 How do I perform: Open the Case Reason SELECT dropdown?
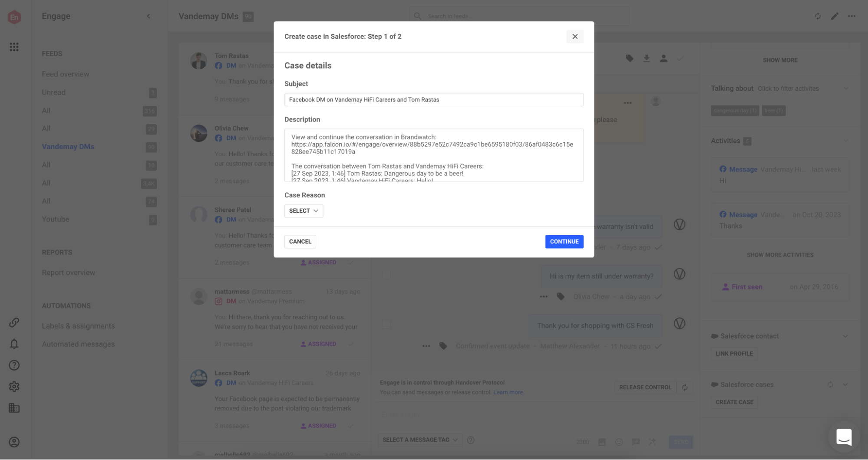[x=304, y=210]
